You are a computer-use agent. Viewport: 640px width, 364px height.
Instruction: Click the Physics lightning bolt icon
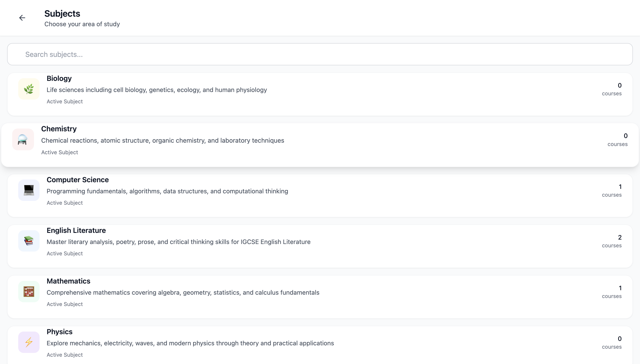click(x=29, y=342)
